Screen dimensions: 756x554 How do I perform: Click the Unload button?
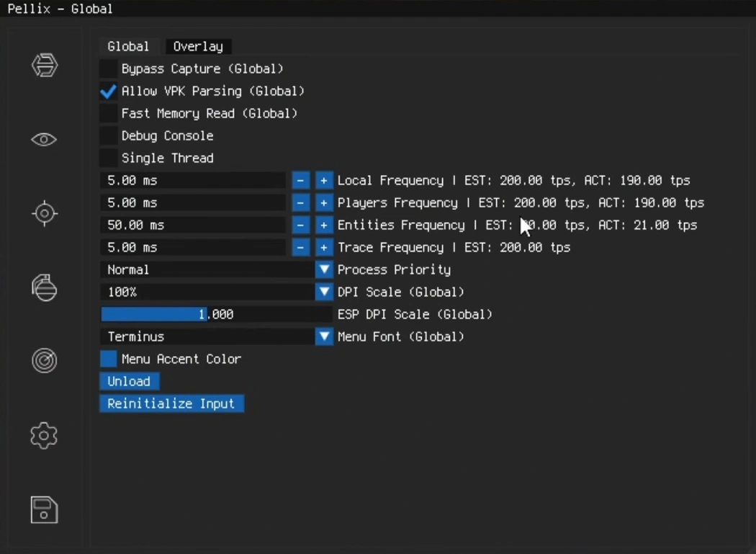pos(129,381)
